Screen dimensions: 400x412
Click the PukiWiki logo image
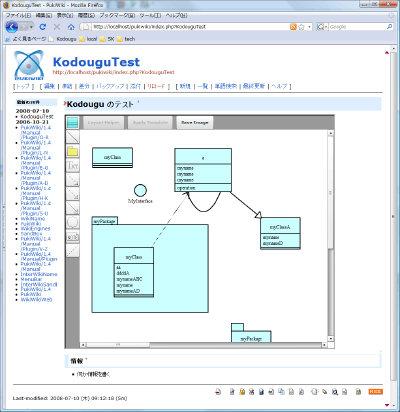click(29, 65)
